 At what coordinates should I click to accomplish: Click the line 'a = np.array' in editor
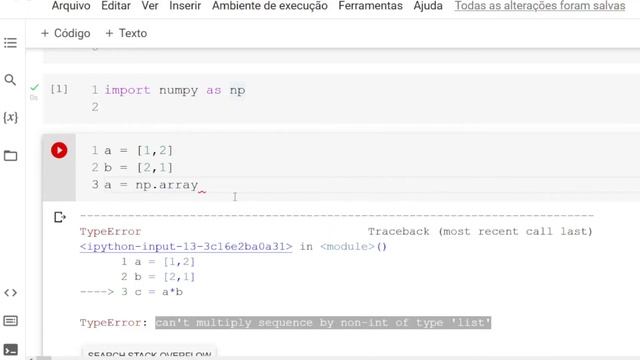click(151, 185)
